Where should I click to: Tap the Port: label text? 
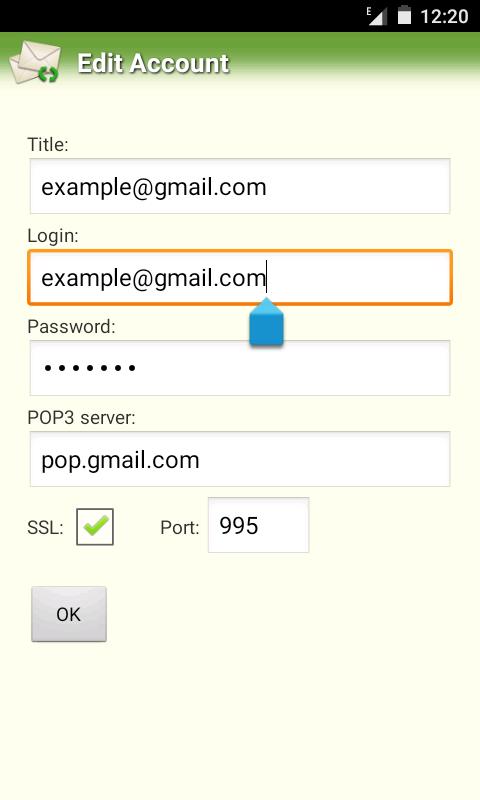coord(180,528)
